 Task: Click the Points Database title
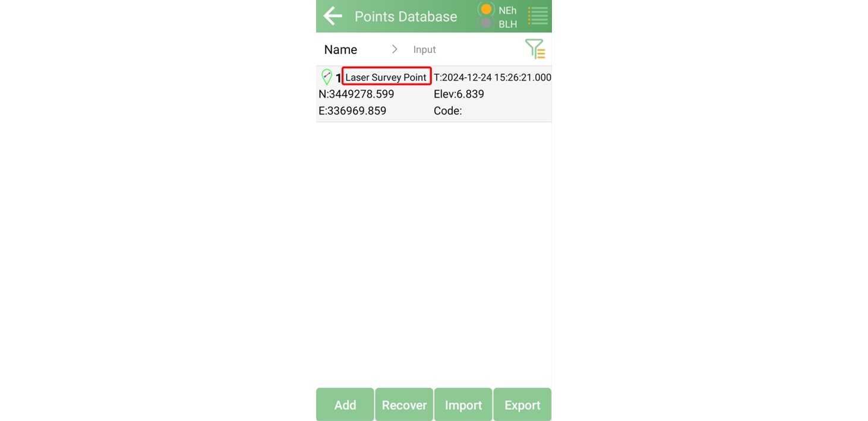(x=406, y=17)
